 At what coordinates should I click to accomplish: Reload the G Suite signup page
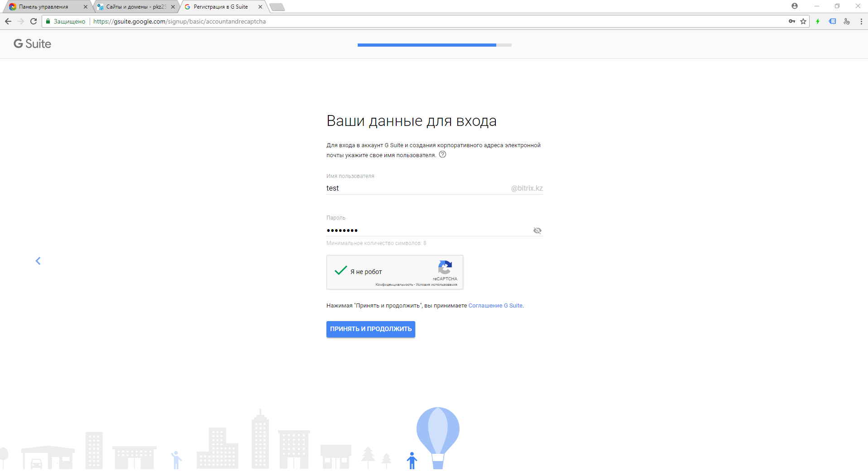tap(34, 21)
